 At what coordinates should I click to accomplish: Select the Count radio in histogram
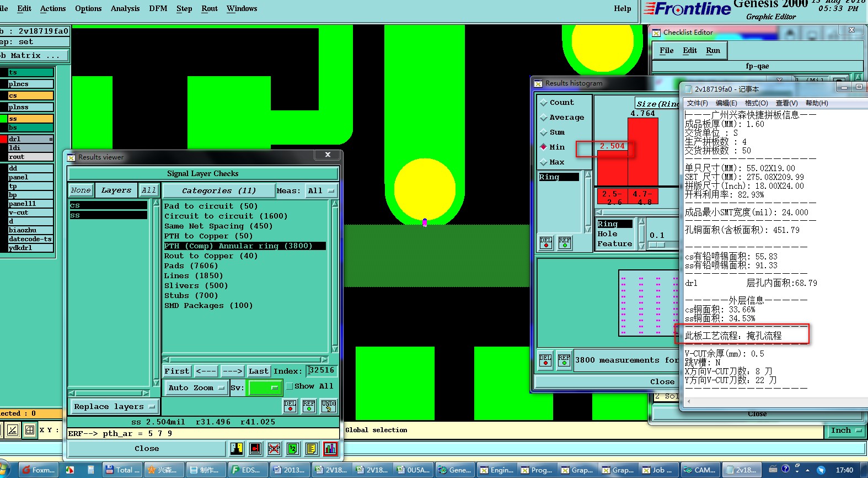point(544,103)
